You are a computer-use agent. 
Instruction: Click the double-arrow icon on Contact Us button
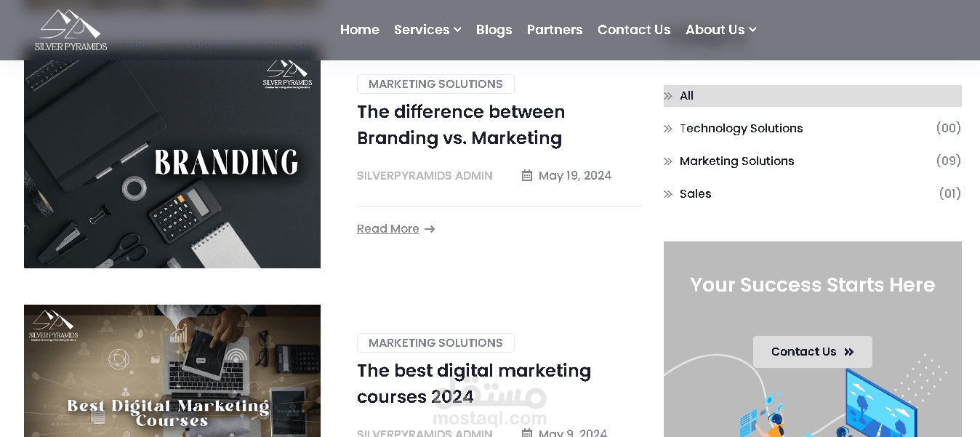tap(849, 352)
